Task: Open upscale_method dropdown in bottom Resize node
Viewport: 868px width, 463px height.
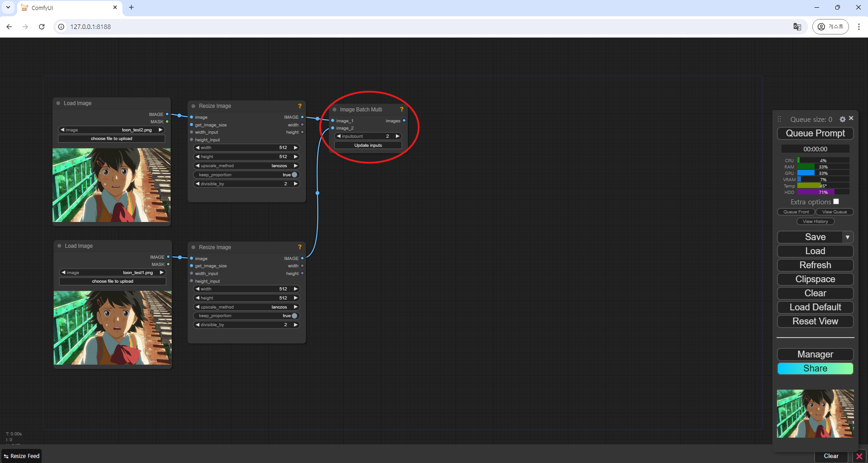Action: [x=247, y=307]
